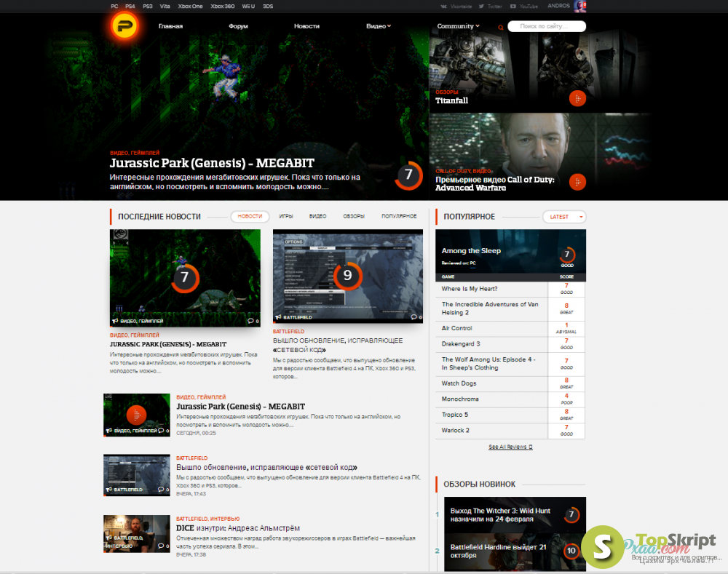Open 'Выход The Witcher 3: Wild Hunt' item

[500, 514]
